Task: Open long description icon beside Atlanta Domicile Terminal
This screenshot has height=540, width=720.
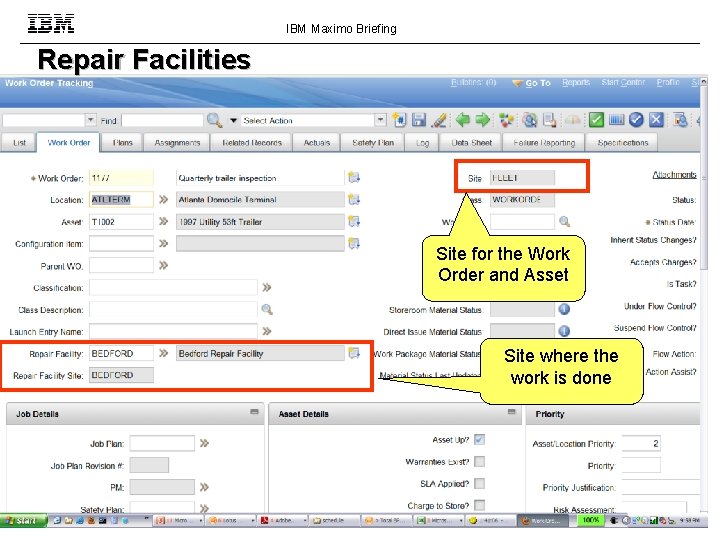Action: (x=354, y=199)
